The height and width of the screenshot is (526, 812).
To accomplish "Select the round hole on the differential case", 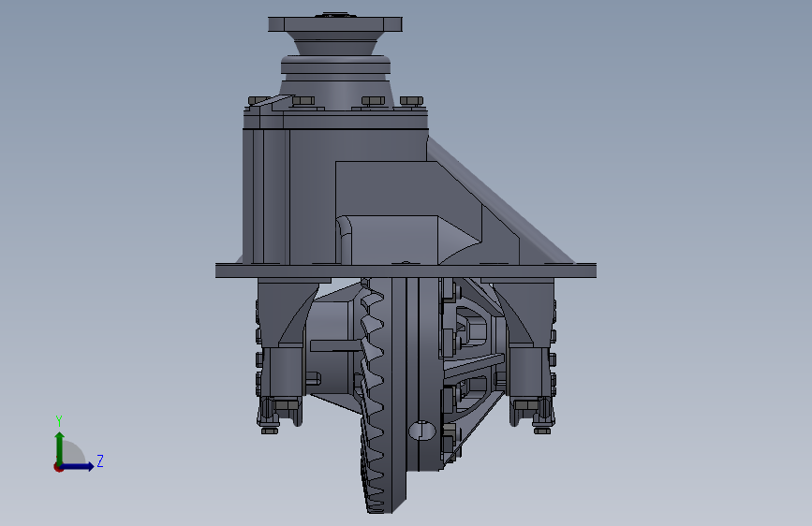I will pyautogui.click(x=422, y=431).
